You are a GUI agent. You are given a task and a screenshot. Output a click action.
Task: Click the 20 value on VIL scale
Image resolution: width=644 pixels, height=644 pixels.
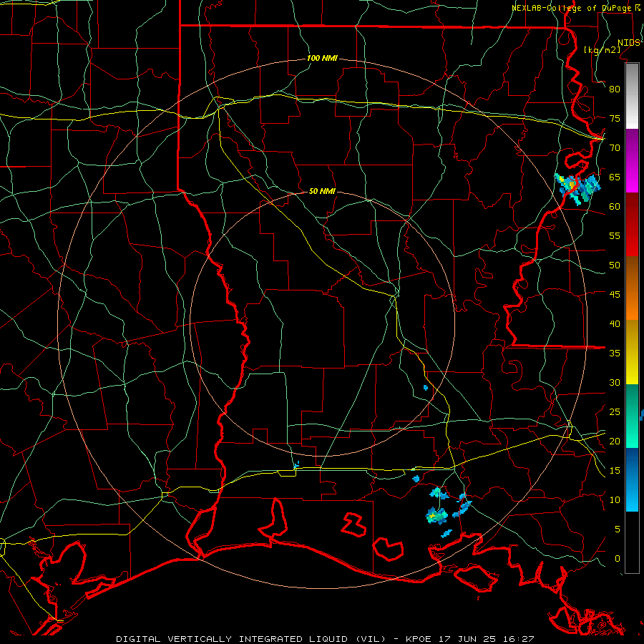[615, 441]
